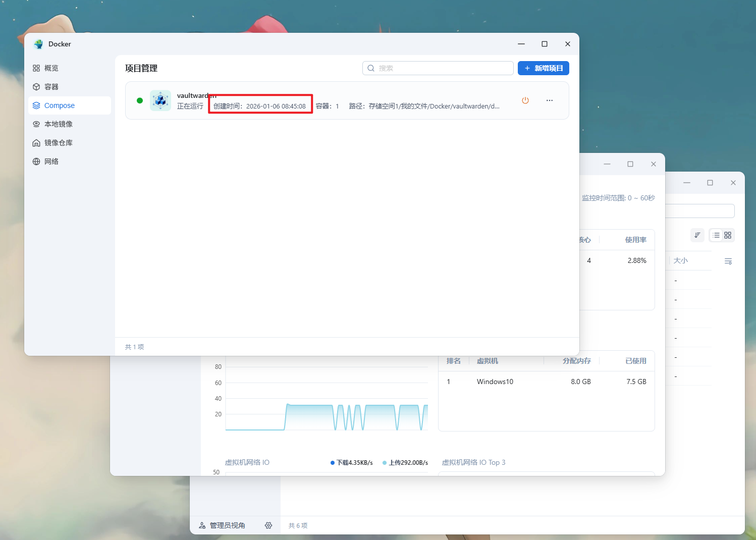This screenshot has width=756, height=540.
Task: Click the 容器: 1 count text
Action: tap(328, 106)
